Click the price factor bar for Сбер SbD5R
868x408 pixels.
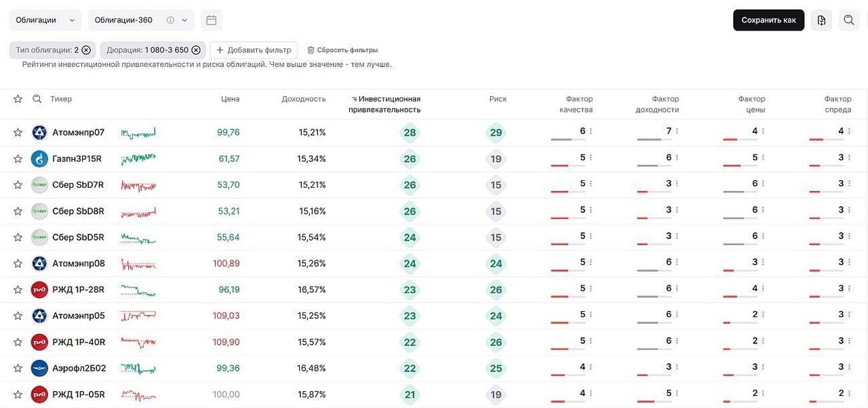[x=740, y=244]
